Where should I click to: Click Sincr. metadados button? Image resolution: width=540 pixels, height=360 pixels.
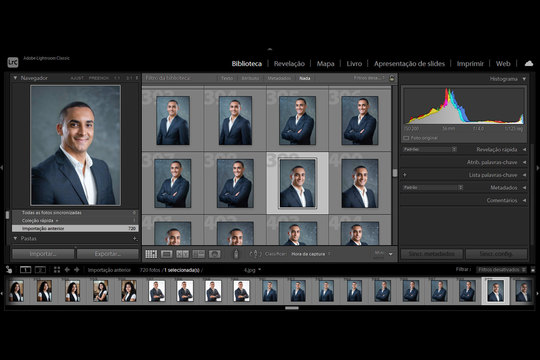point(432,254)
